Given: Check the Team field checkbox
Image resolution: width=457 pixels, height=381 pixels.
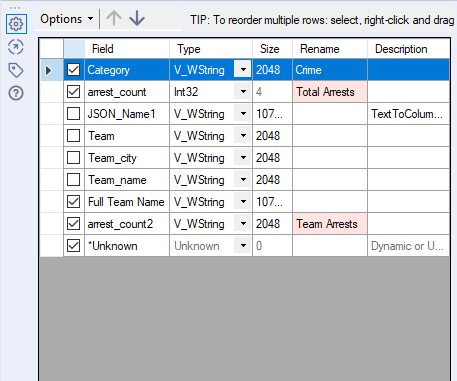Looking at the screenshot, I should coord(73,136).
